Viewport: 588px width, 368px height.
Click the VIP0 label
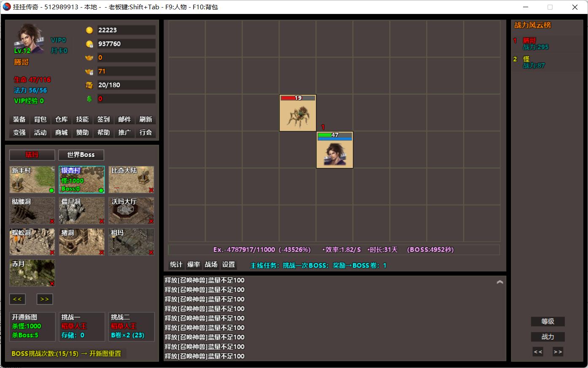59,40
